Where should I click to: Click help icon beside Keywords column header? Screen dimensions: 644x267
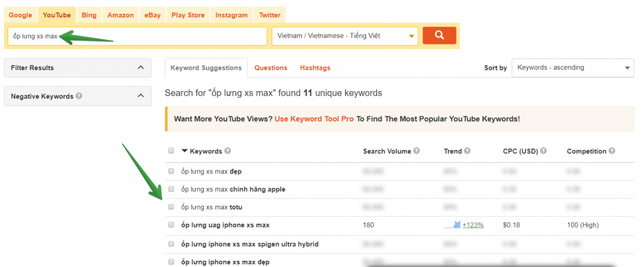(x=228, y=151)
